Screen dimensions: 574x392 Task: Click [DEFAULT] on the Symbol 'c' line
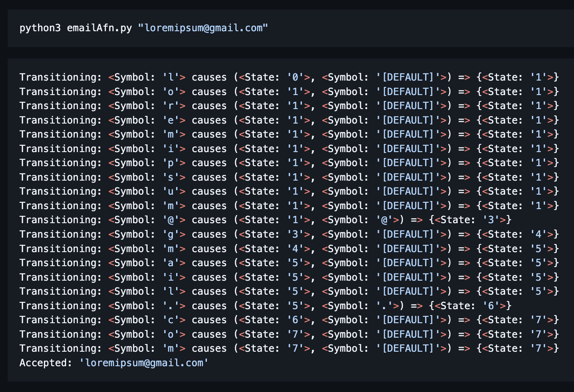click(407, 320)
